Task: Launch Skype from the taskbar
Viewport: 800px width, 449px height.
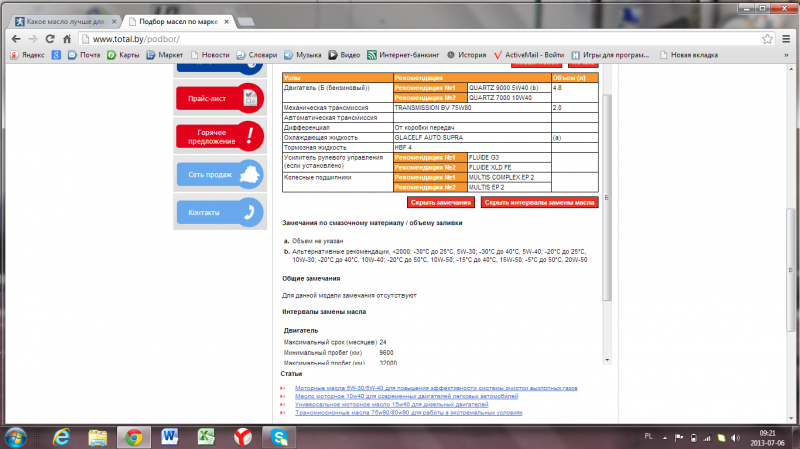Action: (281, 436)
